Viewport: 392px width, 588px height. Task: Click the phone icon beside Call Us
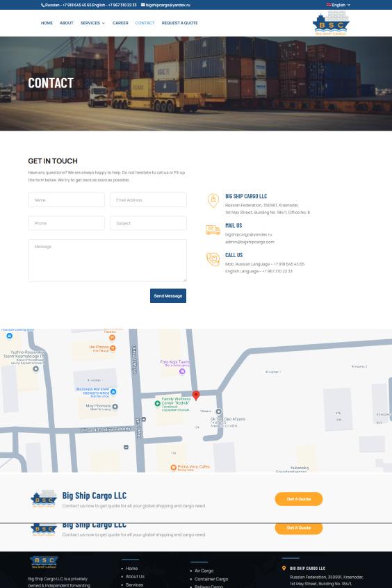pos(213,259)
